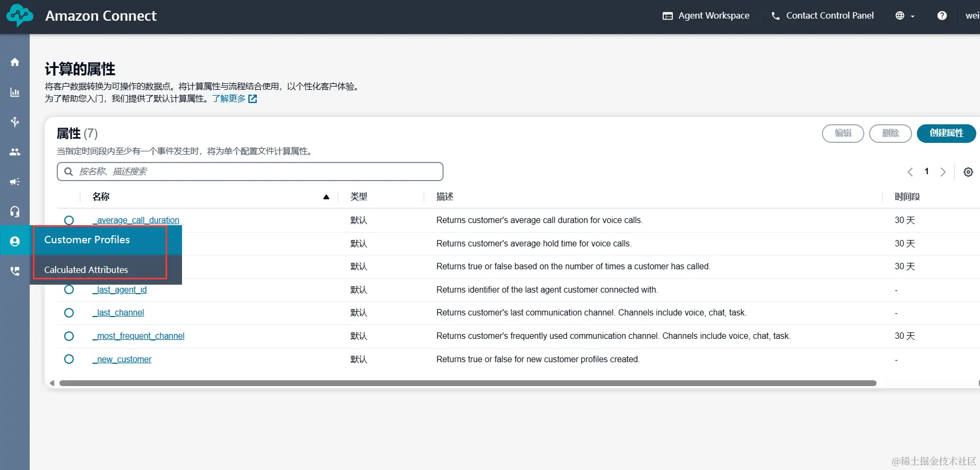The height and width of the screenshot is (470, 980).
Task: Open the Agent headset sidebar icon
Action: pyautogui.click(x=15, y=211)
